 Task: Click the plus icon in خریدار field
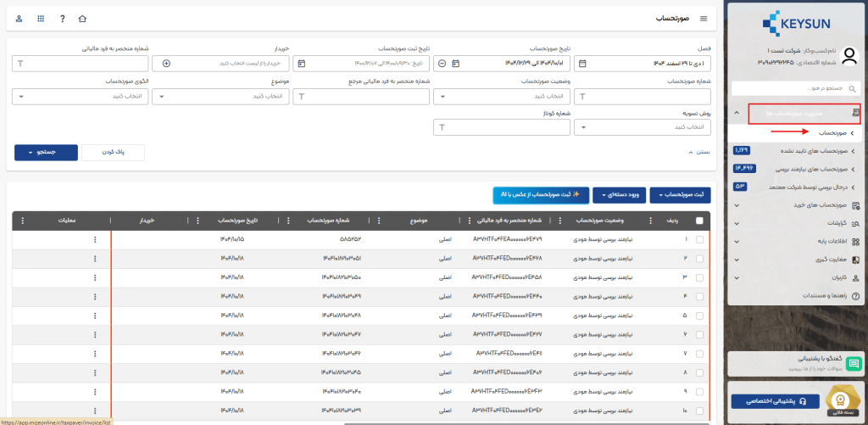166,64
